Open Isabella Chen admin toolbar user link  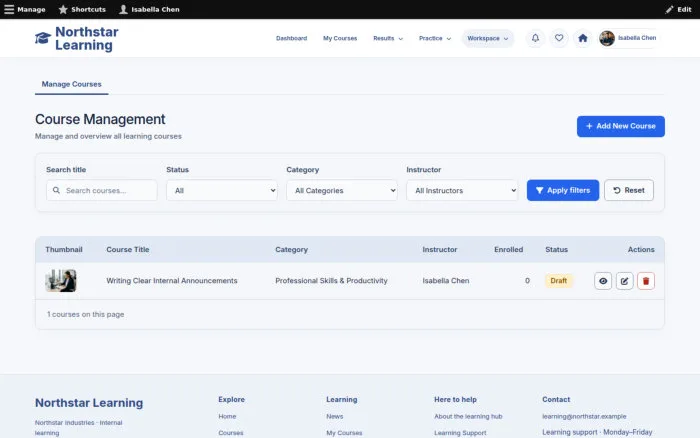[149, 9]
